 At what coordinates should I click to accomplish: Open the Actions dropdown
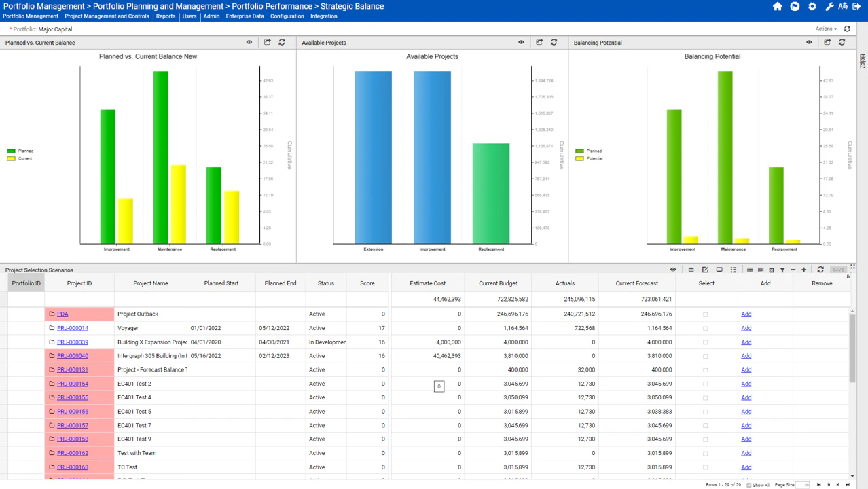tap(825, 29)
